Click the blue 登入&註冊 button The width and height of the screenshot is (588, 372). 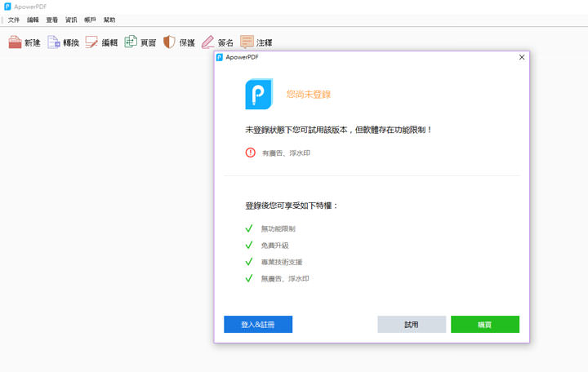point(258,325)
